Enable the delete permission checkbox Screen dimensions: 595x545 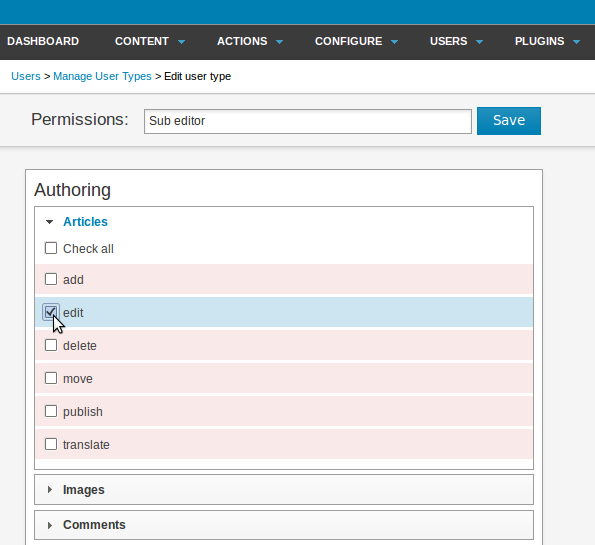pos(51,345)
